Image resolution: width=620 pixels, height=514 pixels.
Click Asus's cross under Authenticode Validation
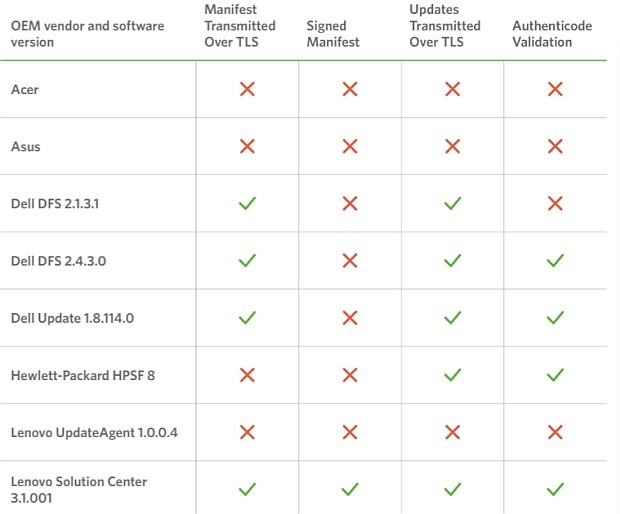tap(556, 146)
